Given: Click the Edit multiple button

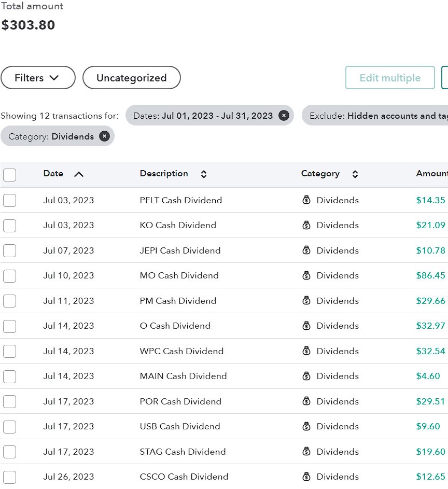Looking at the screenshot, I should (390, 78).
